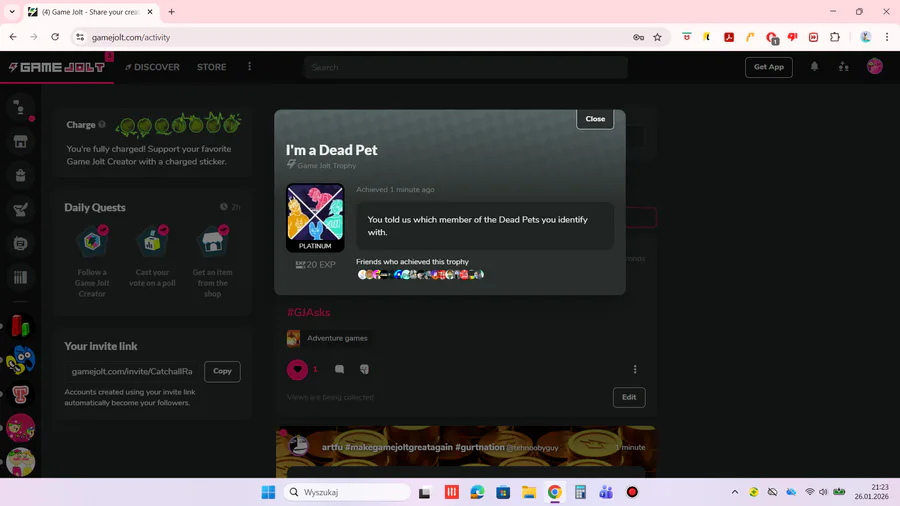900x506 pixels.
Task: Select the invite link text field
Action: [x=132, y=371]
